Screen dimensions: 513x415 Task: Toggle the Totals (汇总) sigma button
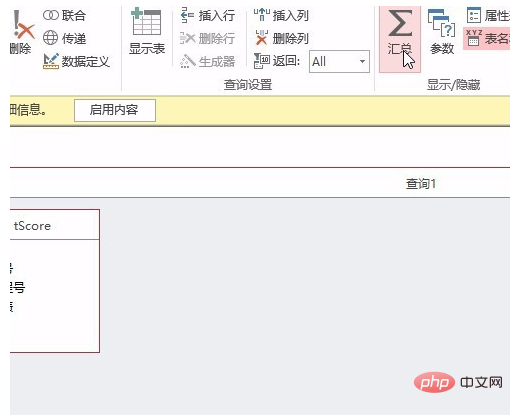[x=400, y=39]
